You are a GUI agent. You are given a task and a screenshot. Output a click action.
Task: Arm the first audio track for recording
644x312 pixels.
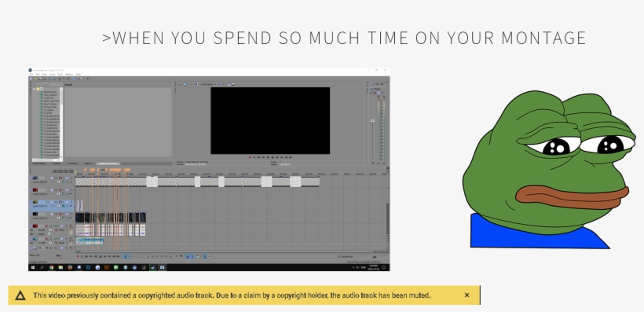click(x=46, y=226)
